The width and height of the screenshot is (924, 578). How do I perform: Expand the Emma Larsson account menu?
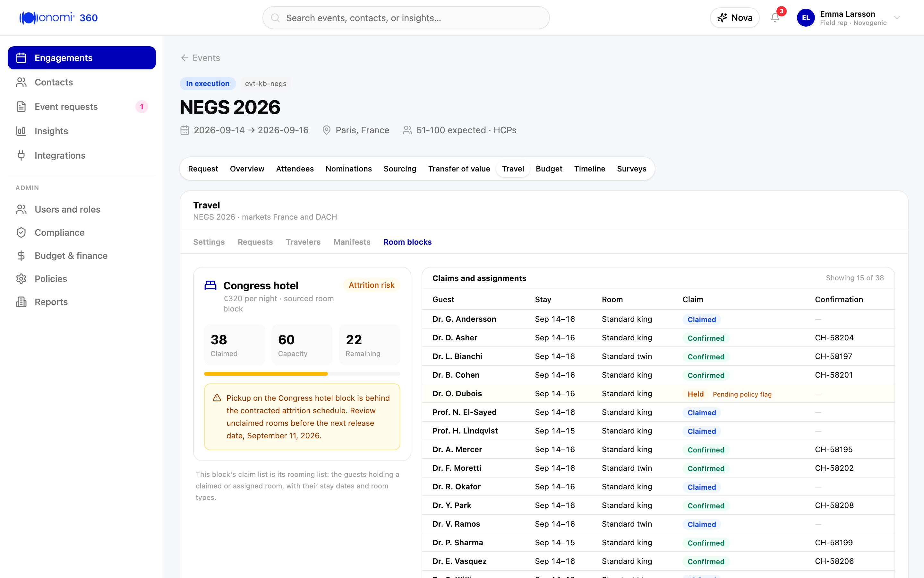[897, 18]
